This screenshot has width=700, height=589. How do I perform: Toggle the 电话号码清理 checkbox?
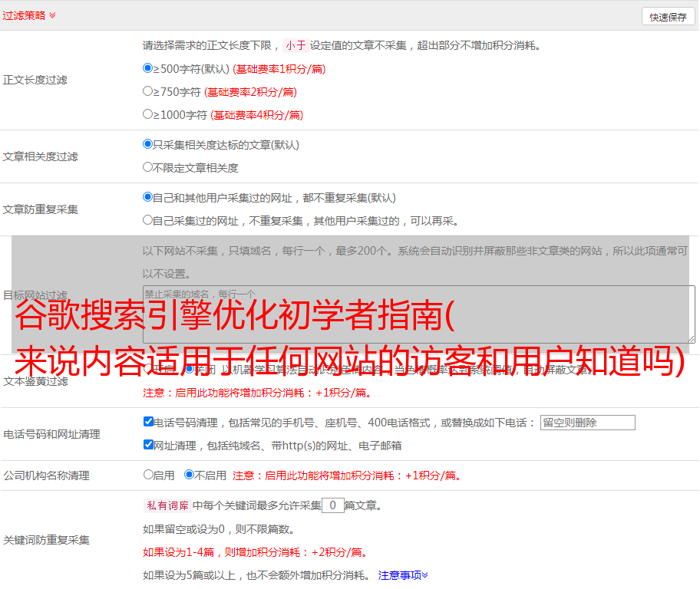pos(149,422)
